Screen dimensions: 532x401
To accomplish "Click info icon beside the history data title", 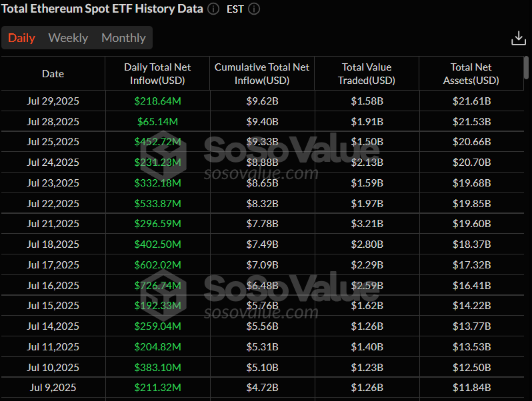I will coord(213,9).
